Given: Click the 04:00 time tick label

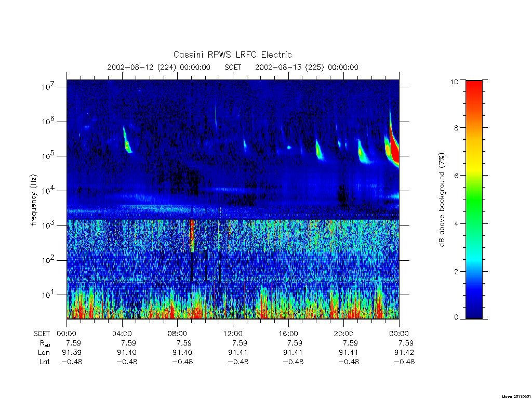Looking at the screenshot, I should (x=122, y=334).
